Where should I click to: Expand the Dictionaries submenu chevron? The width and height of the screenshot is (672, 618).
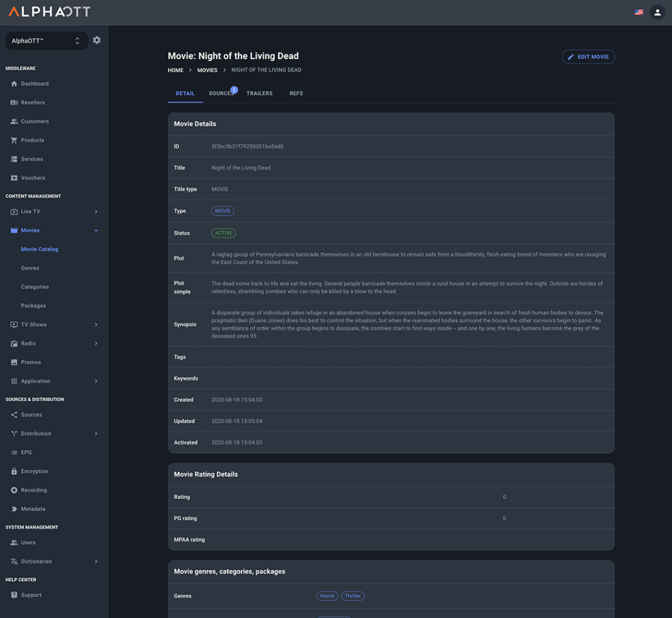(x=96, y=562)
